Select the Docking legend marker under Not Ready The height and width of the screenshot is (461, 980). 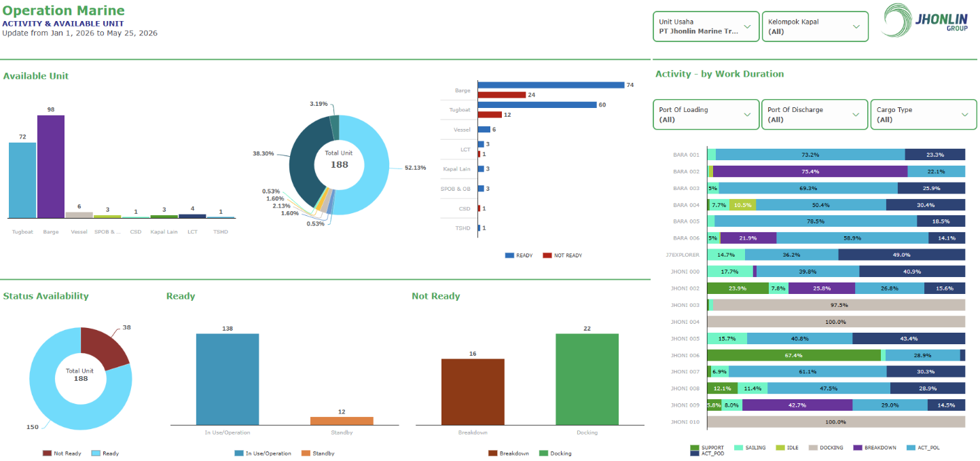tap(543, 453)
